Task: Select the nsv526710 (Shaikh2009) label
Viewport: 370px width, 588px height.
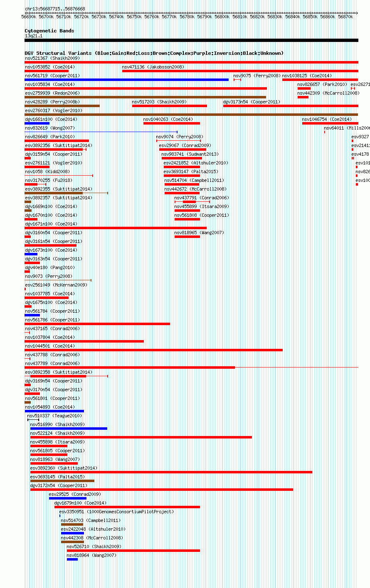Action: pyautogui.click(x=94, y=546)
